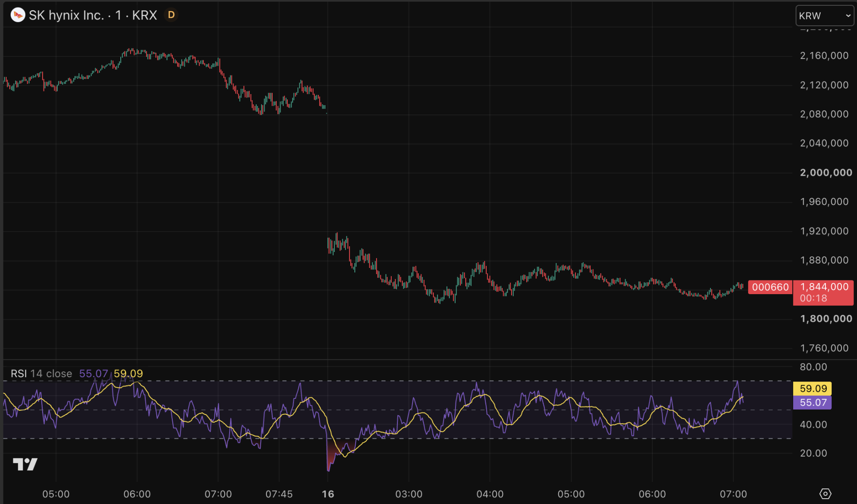Click the 1,880,000 price axis label

pyautogui.click(x=824, y=260)
